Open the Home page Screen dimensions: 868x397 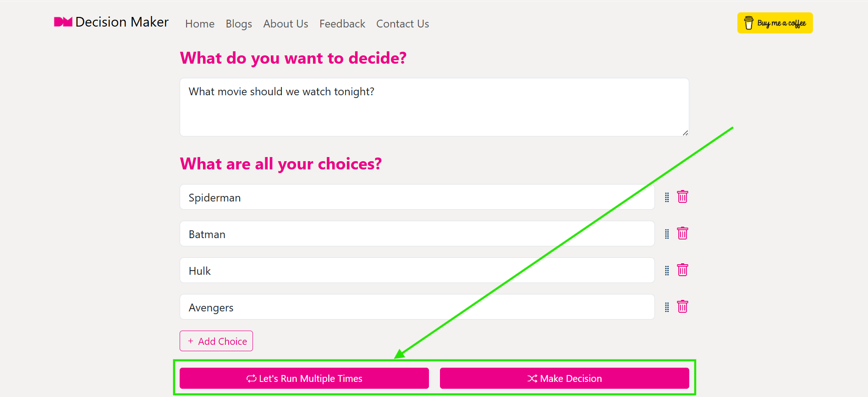[199, 23]
